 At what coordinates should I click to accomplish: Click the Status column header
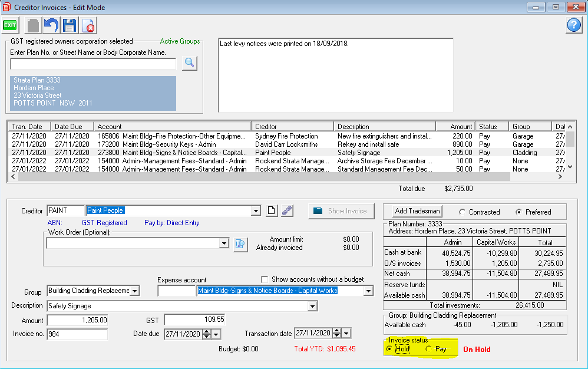[x=491, y=127]
